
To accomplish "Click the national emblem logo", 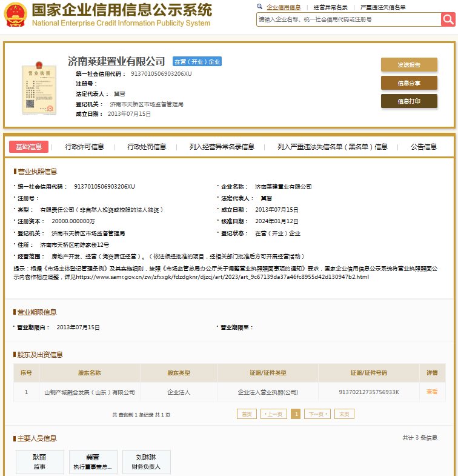I will [x=15, y=15].
